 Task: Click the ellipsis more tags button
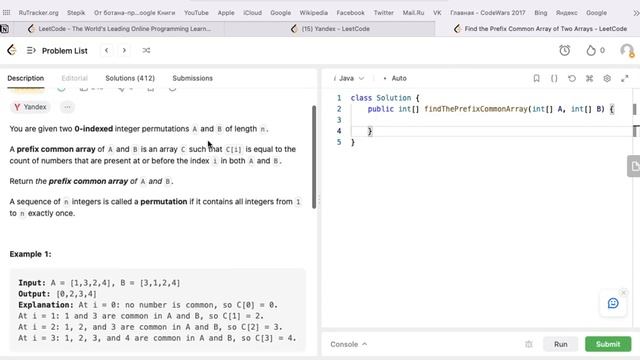point(67,107)
